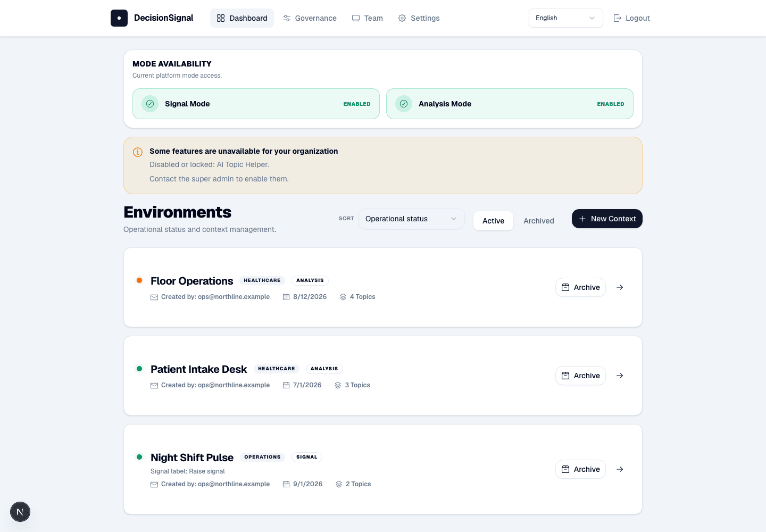Click the layers icon beside 4 Topics
Screen dimensions: 766x532
coord(343,297)
